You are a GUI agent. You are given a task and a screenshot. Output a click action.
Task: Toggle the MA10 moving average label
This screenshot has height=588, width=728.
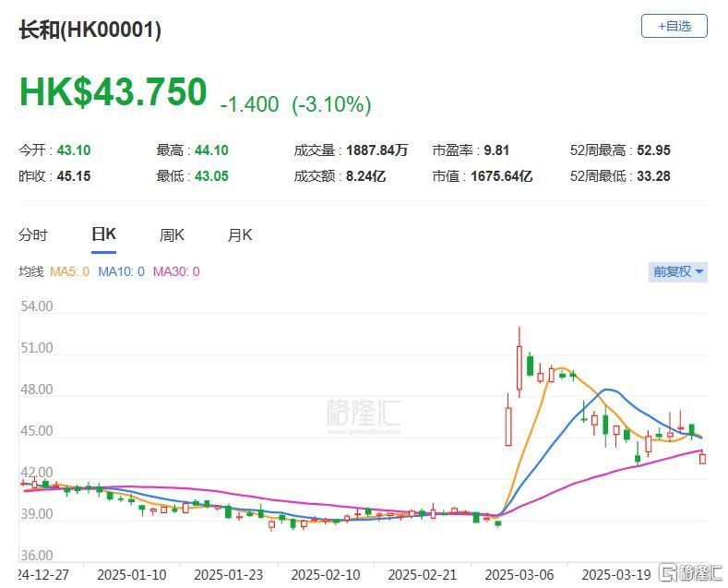pyautogui.click(x=121, y=271)
